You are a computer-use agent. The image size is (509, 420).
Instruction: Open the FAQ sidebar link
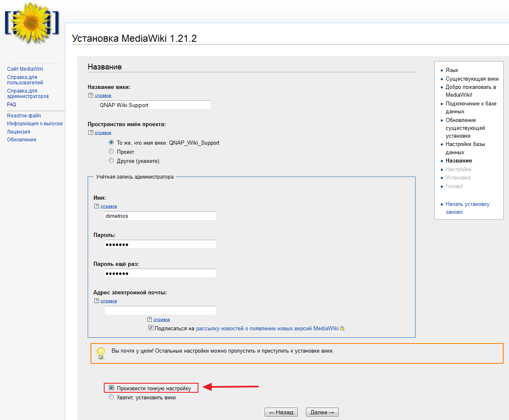12,105
